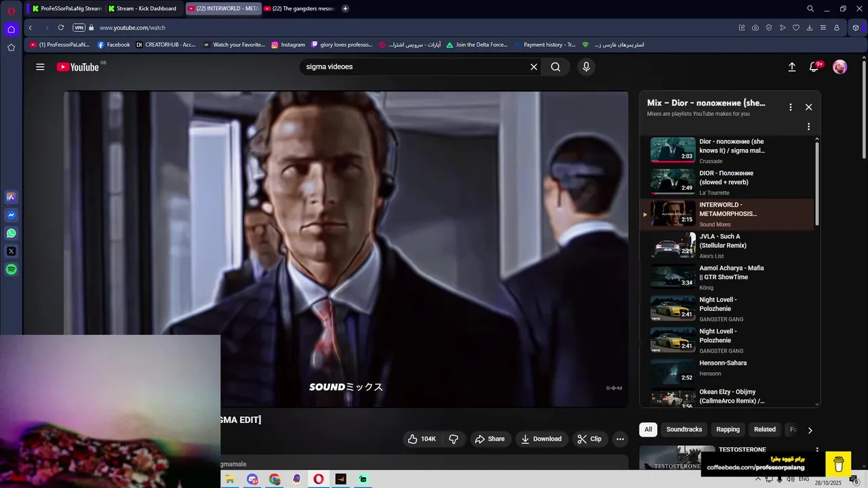Clear the sigma videoes search text
This screenshot has width=868, height=488.
(534, 67)
